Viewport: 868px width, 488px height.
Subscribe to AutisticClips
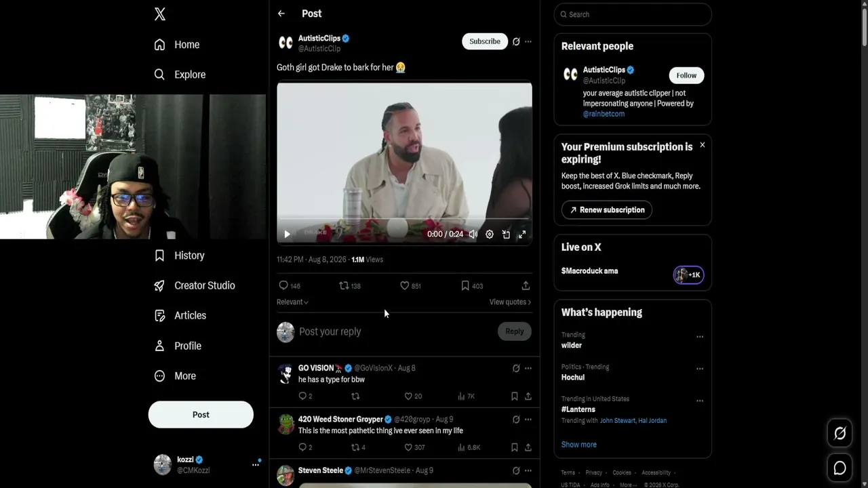pos(485,41)
